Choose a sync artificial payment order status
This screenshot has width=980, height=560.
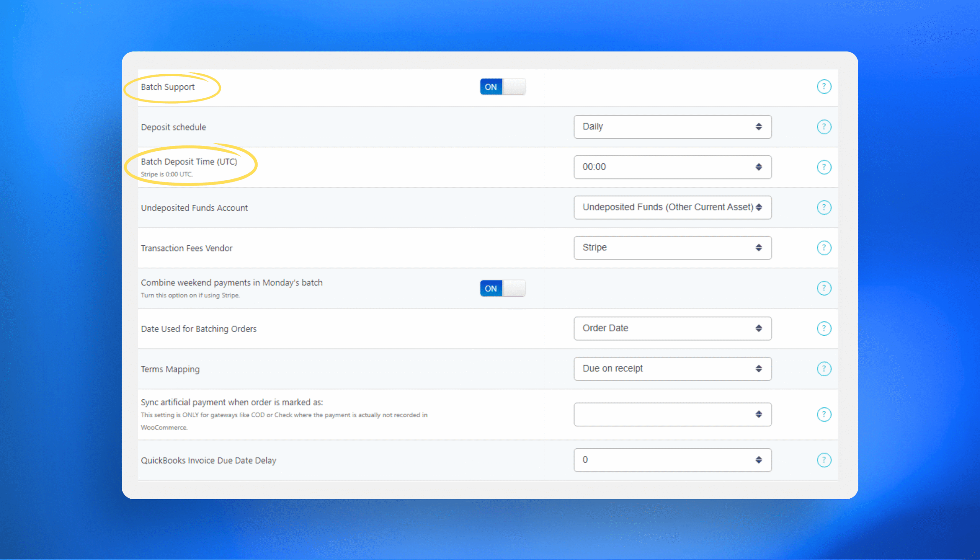(x=672, y=414)
